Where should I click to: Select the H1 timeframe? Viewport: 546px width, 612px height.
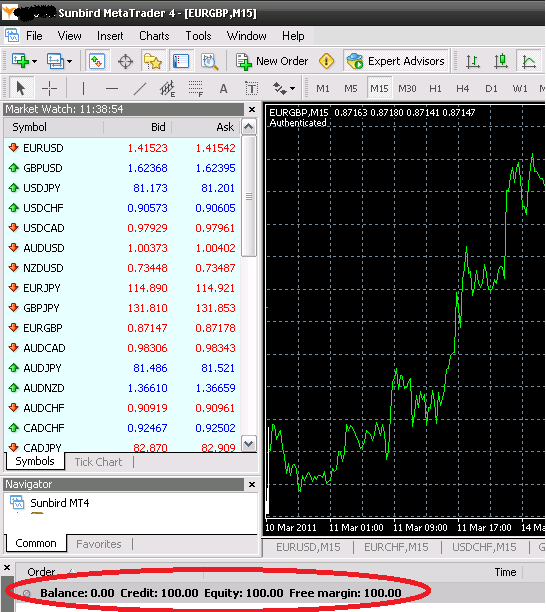click(435, 89)
